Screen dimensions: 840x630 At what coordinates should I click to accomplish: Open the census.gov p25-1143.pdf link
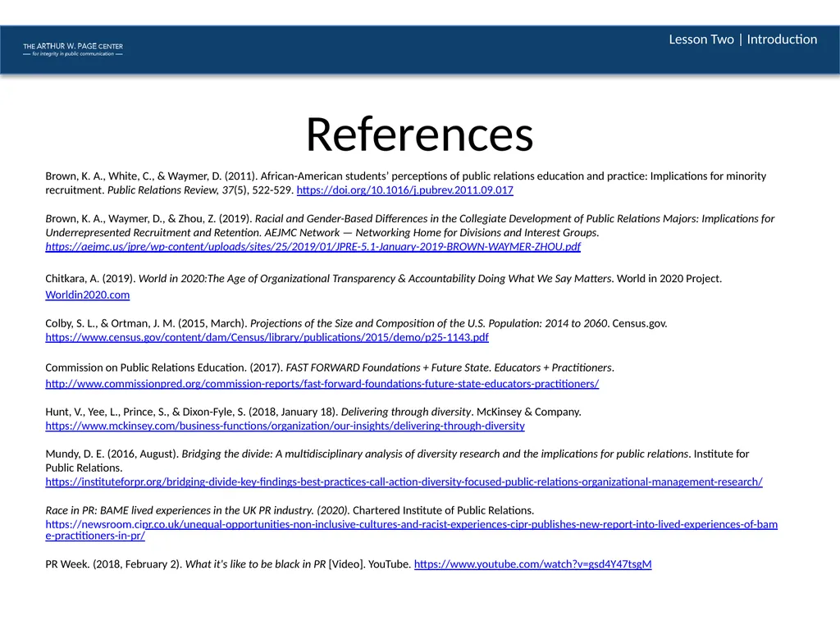[267, 337]
